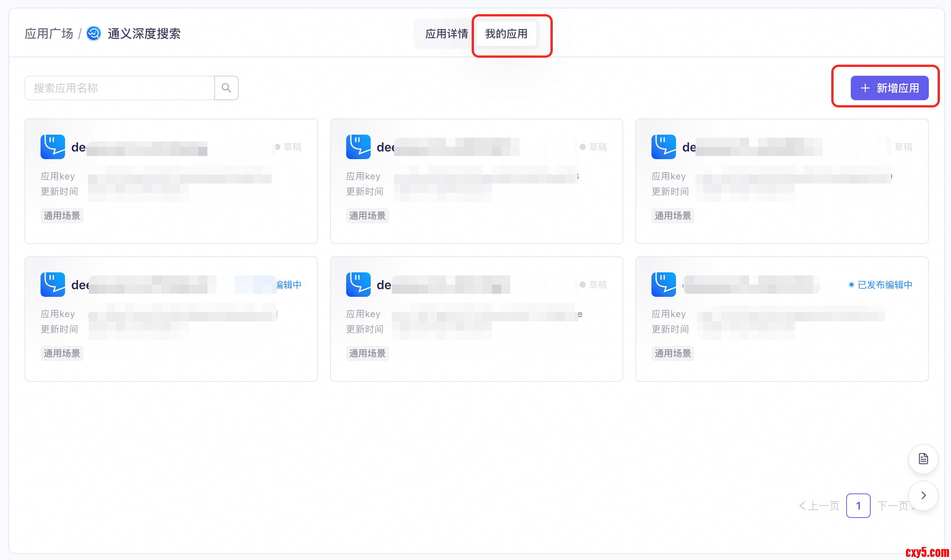This screenshot has width=951, height=560.
Task: Open the floating document icon button
Action: tap(923, 459)
